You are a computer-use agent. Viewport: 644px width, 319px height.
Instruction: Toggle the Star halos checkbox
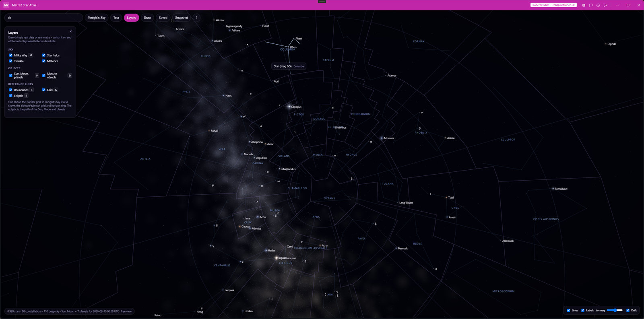44,55
